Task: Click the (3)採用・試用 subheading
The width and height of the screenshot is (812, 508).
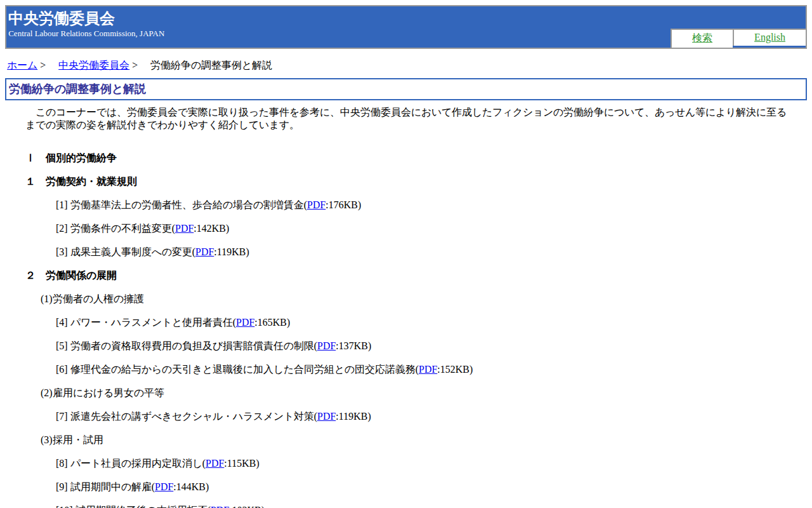Action: 72,440
